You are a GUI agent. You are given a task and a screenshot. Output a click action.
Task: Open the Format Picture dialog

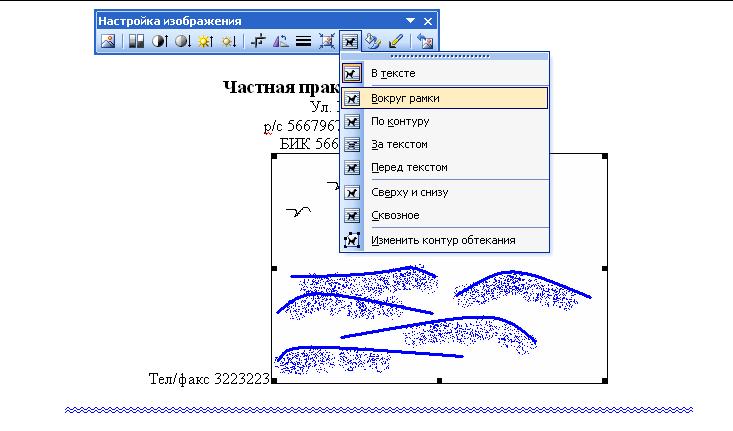tap(374, 41)
